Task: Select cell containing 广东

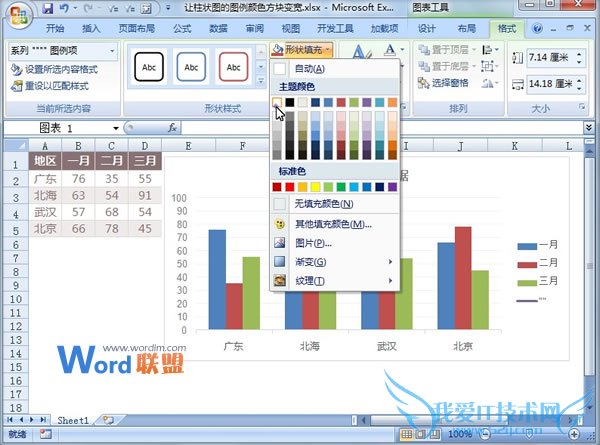Action: [45, 179]
